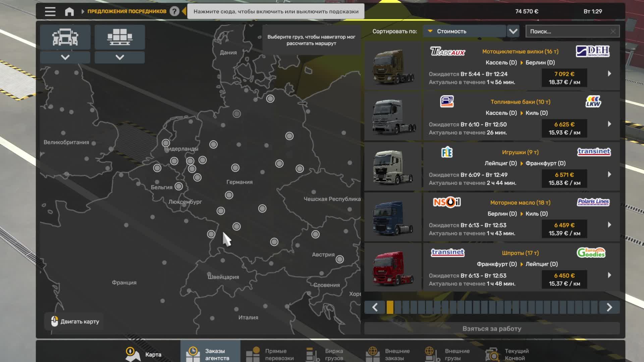This screenshot has height=362, width=644.
Task: Toggle hints with the question mark icon
Action: coord(174,11)
